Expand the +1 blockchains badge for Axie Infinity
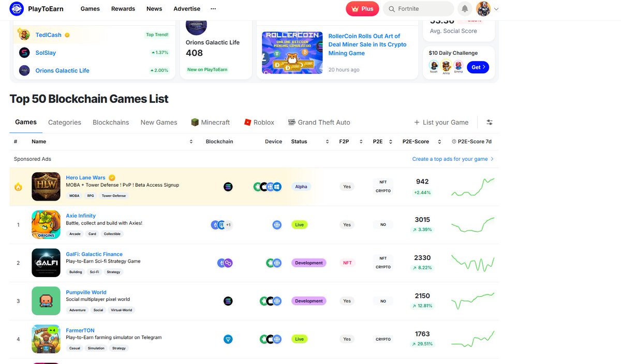This screenshot has height=364, width=621. click(228, 225)
